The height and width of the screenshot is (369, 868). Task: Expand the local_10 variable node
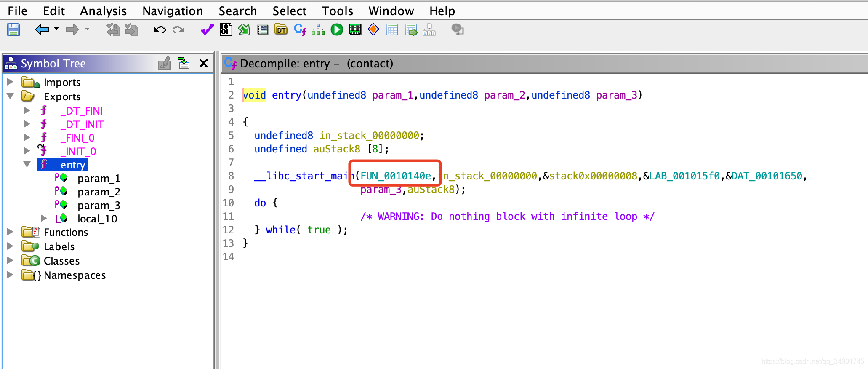tap(44, 218)
